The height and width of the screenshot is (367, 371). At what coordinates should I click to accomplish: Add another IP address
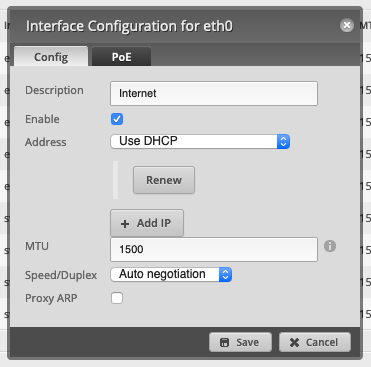pos(147,223)
